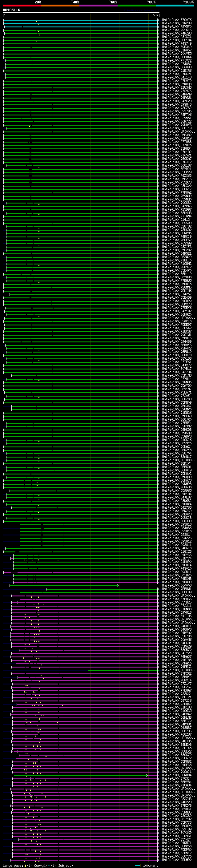Image resolution: width=197 pixels, height=868 pixels.
Task: Click the AU195116 query name
Action: (11, 10)
